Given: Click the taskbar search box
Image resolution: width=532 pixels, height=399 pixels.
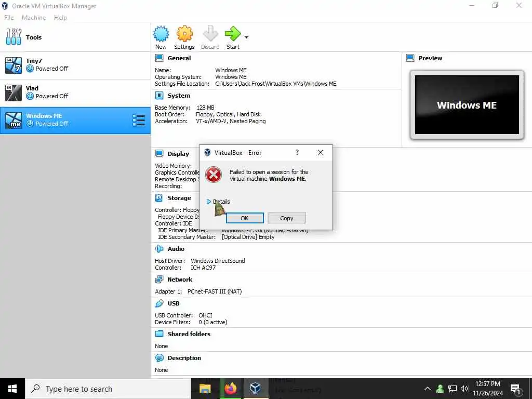Looking at the screenshot, I should point(108,389).
